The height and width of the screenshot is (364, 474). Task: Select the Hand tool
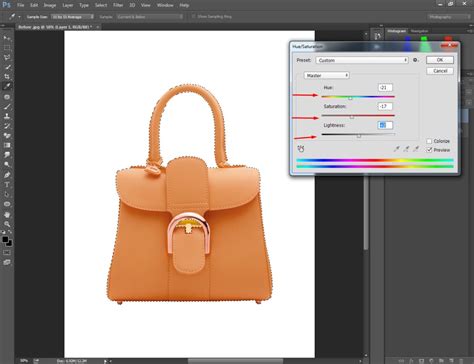coord(7,214)
